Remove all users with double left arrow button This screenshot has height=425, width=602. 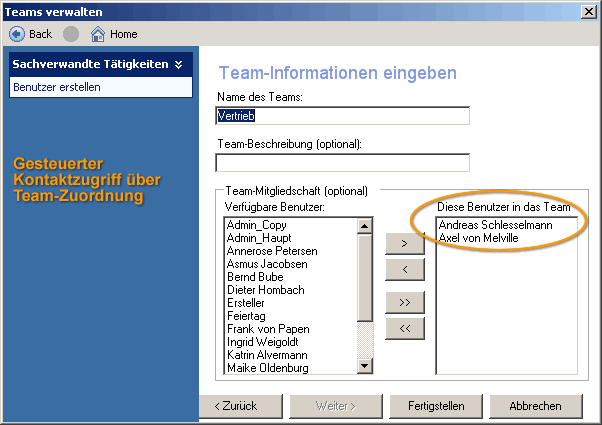[404, 327]
